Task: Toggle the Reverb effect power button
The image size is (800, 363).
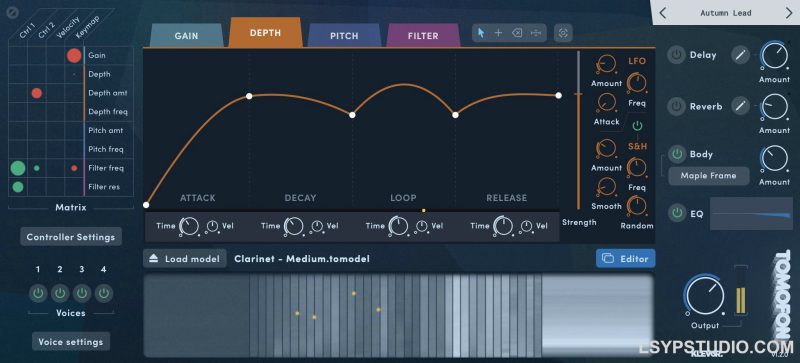Action: pos(677,106)
